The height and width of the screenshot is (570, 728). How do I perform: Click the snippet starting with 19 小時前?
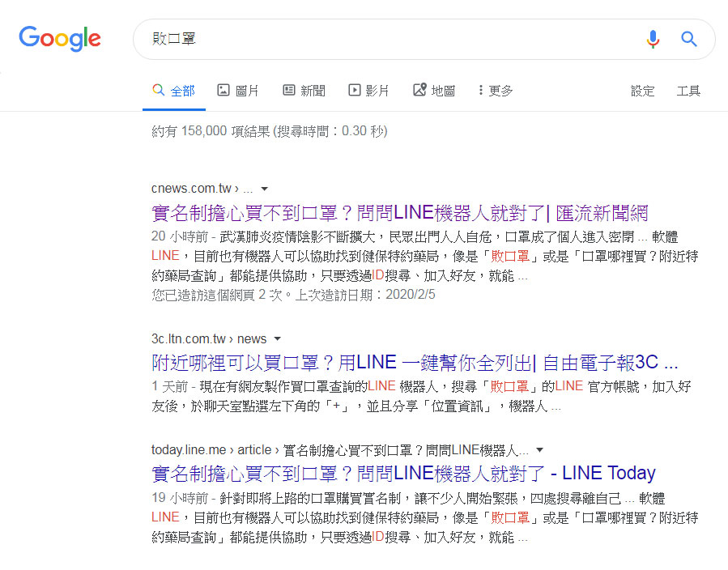425,517
